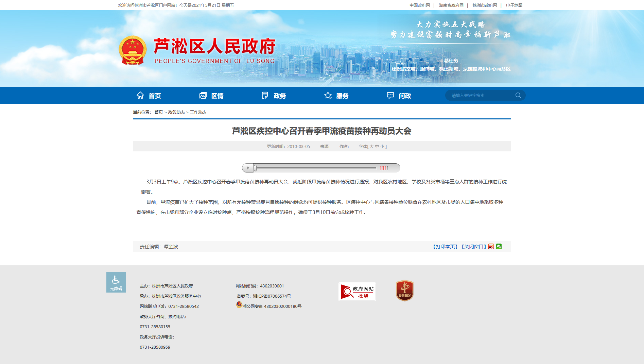Click the Weibo share icon
This screenshot has height=364, width=644.
[491, 247]
